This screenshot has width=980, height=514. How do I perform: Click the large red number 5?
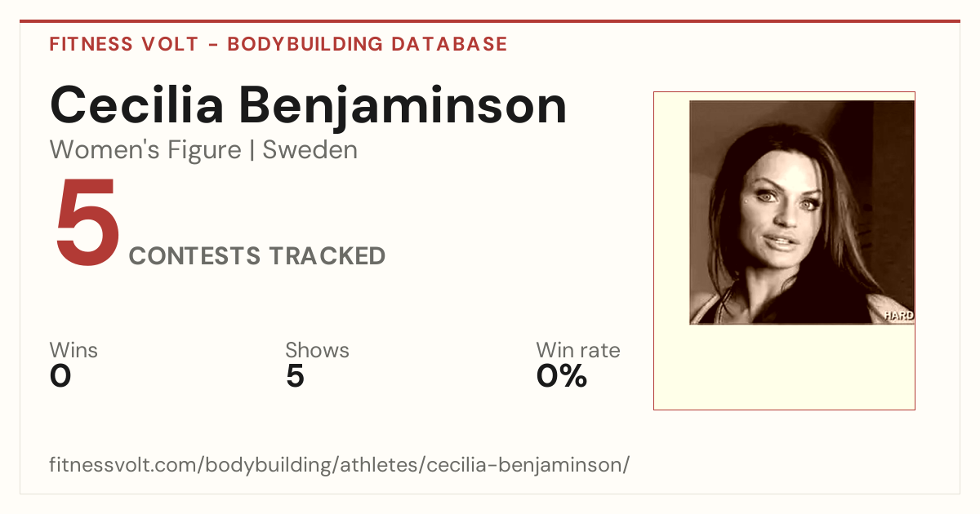pyautogui.click(x=87, y=224)
